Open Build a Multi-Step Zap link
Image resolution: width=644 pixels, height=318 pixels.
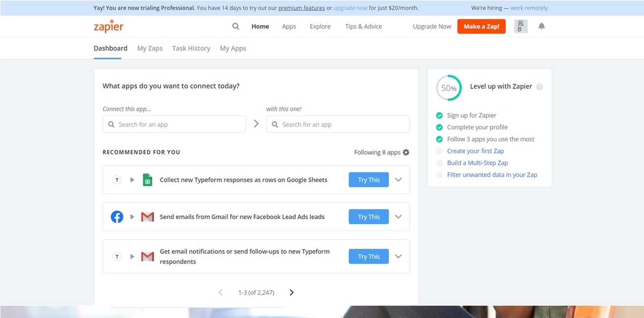click(x=478, y=163)
